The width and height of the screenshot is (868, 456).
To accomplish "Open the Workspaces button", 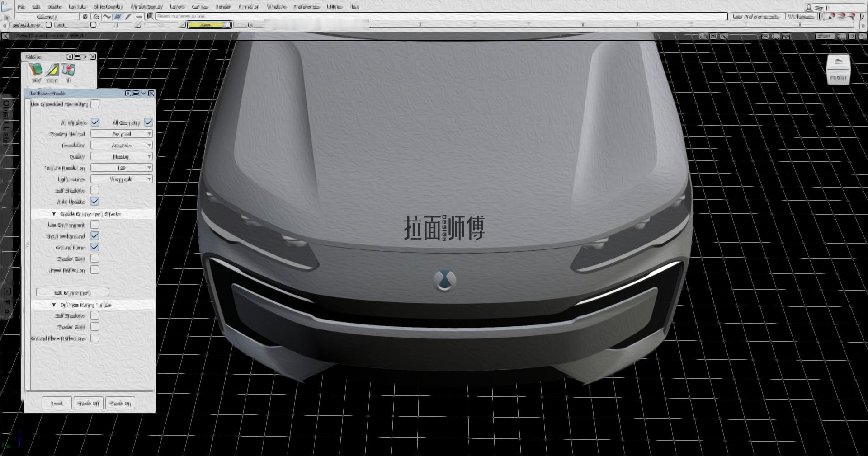I will (x=801, y=16).
